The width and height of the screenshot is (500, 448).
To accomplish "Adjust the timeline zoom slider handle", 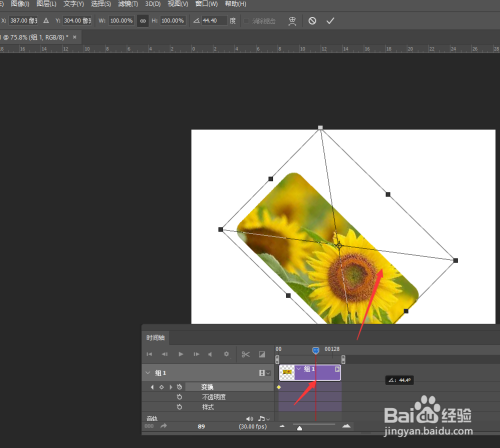I will [299, 428].
